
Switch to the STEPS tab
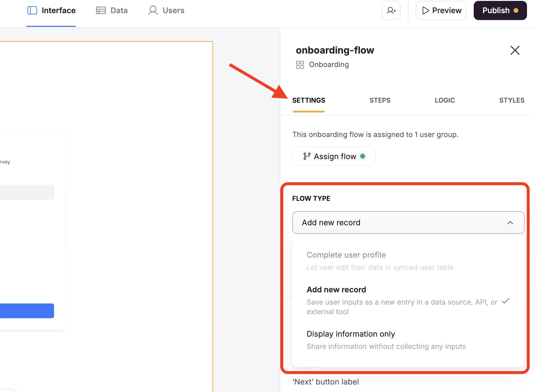click(x=380, y=100)
